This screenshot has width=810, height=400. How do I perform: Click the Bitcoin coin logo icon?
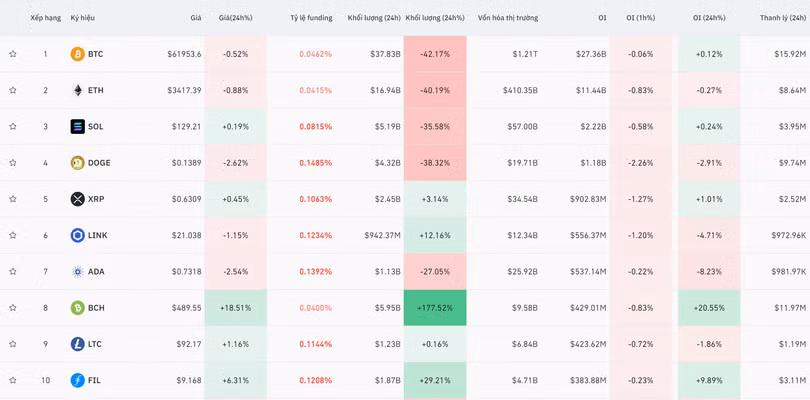[78, 54]
